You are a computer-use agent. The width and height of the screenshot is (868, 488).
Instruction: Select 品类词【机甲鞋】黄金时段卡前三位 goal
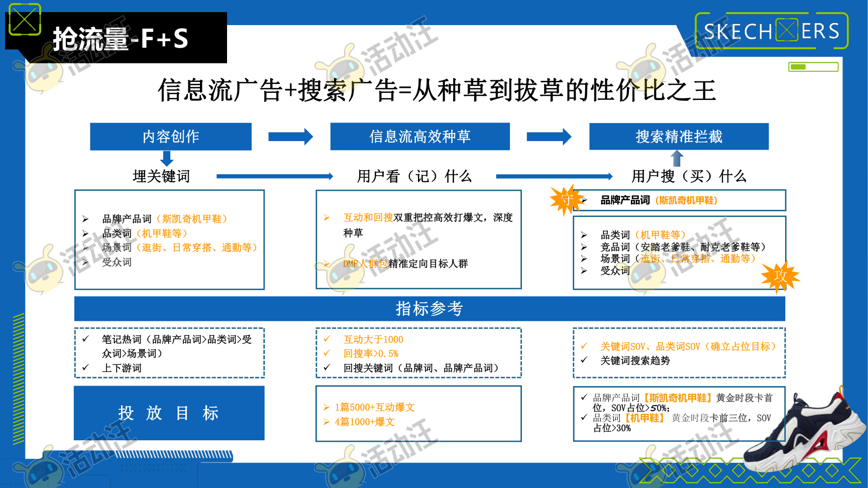(x=682, y=423)
